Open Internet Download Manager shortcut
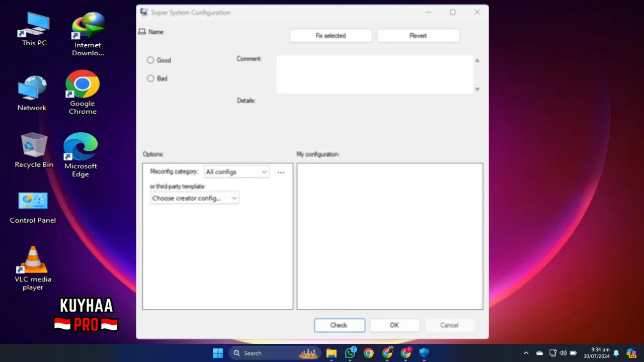The height and width of the screenshot is (362, 644). click(x=88, y=34)
